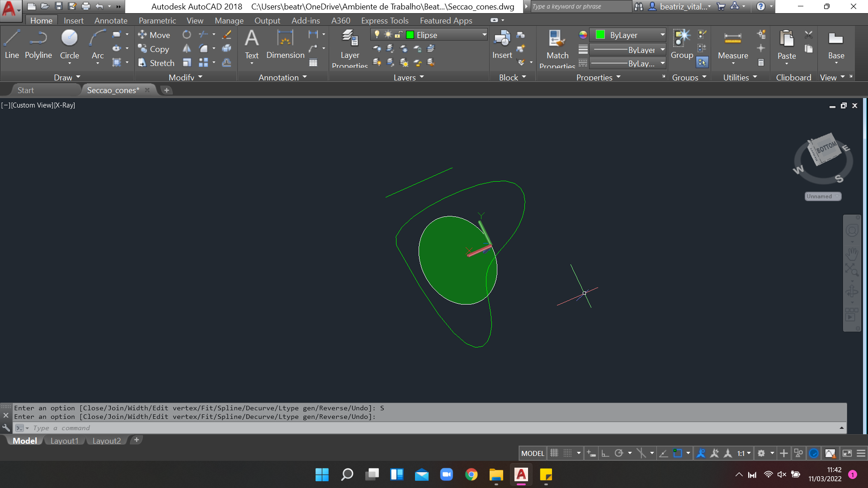Expand the Draw panel
868x488 pixels.
[67, 77]
